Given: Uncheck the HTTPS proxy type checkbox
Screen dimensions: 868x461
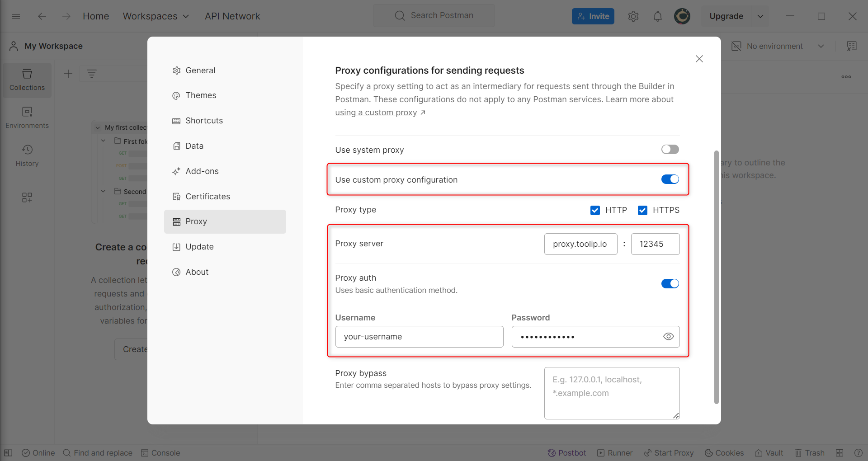Looking at the screenshot, I should [x=642, y=210].
